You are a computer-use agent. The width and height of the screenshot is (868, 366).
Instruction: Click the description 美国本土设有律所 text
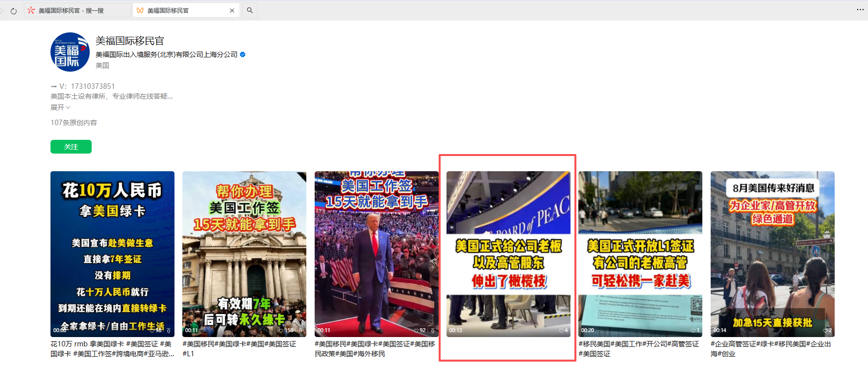click(x=112, y=96)
